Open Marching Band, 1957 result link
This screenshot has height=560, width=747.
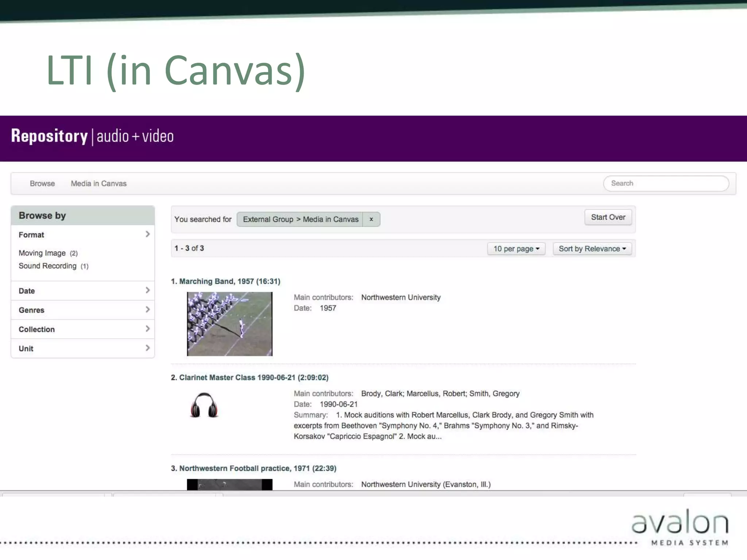click(x=229, y=281)
